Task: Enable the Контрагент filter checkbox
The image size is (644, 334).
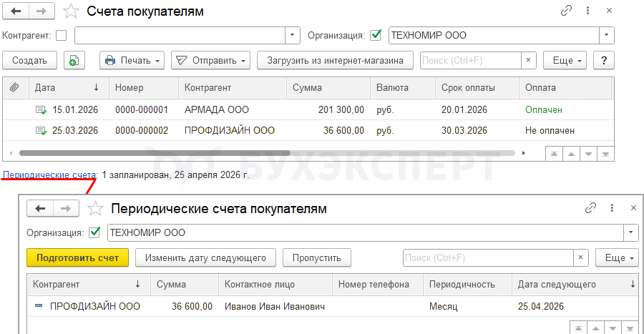Action: 61,35
